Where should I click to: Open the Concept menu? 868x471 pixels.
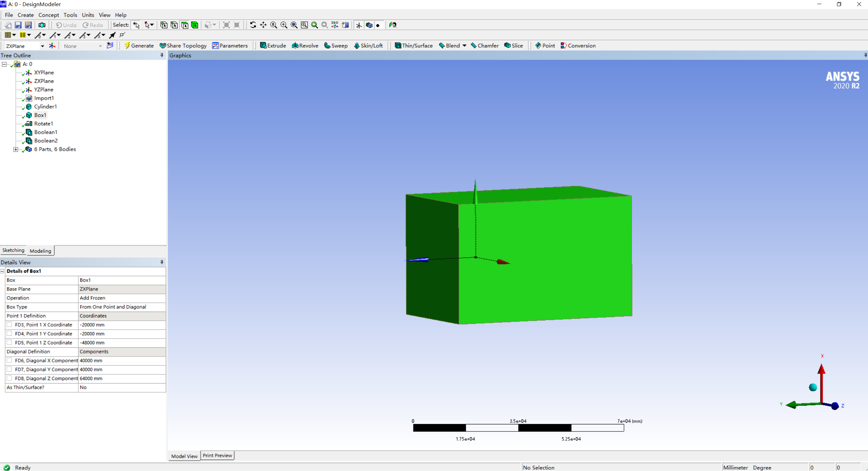coord(49,15)
